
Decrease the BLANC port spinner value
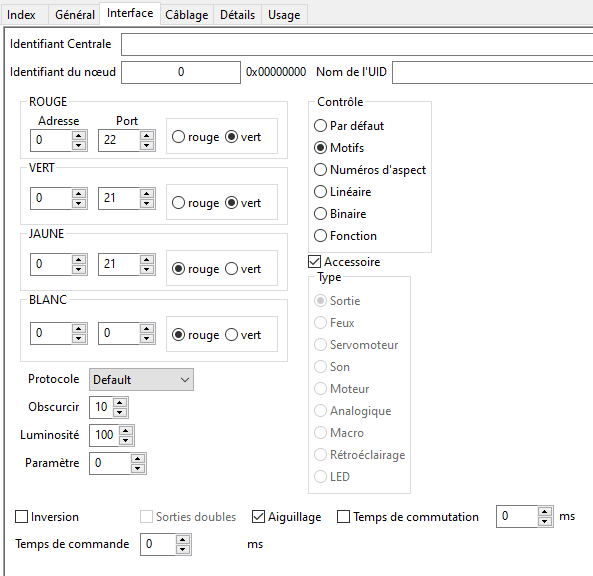point(147,338)
